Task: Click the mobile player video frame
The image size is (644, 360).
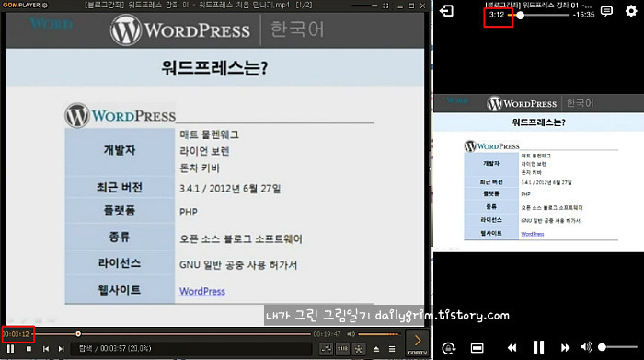Action: 538,172
